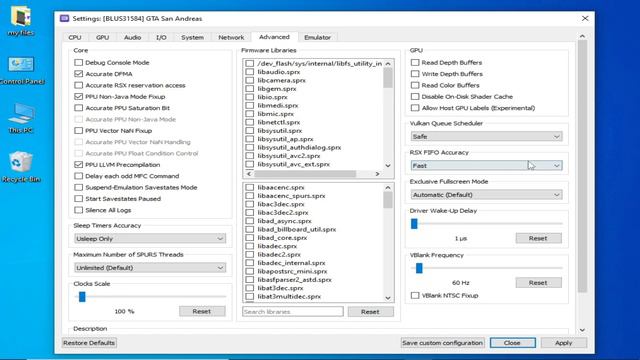Image resolution: width=640 pixels, height=360 pixels.
Task: Select the Advanced tab
Action: click(x=274, y=37)
